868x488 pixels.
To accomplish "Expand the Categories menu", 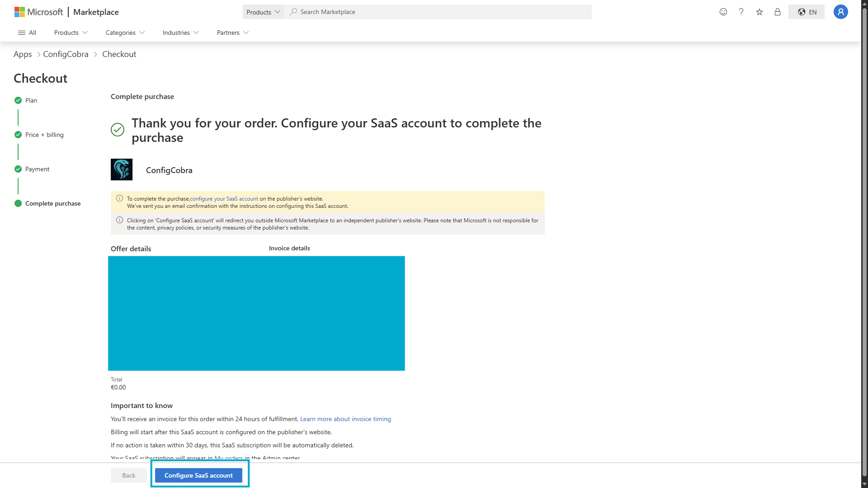I will tap(125, 33).
